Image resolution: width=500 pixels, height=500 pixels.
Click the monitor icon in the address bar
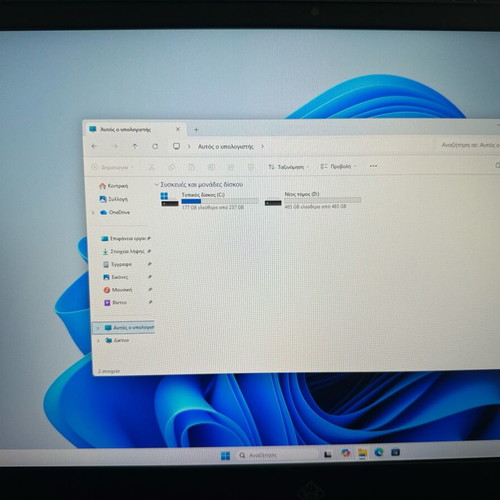(x=176, y=146)
